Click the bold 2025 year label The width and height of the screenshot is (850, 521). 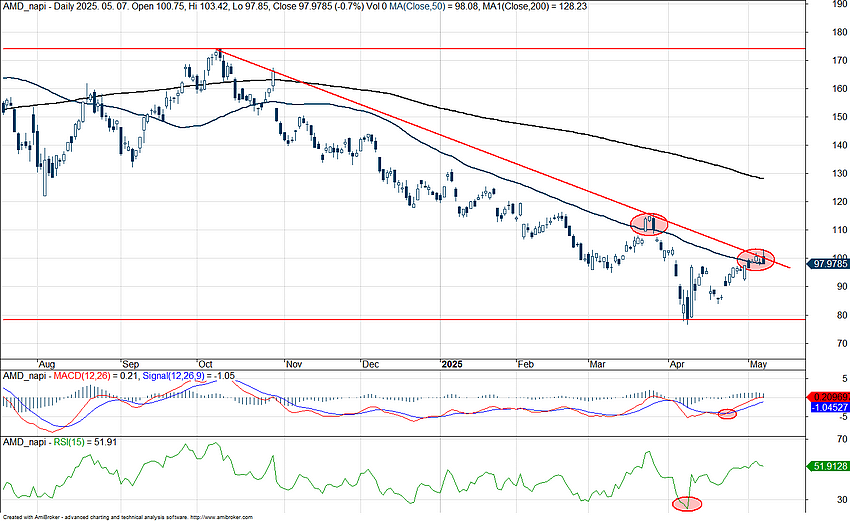pos(452,364)
